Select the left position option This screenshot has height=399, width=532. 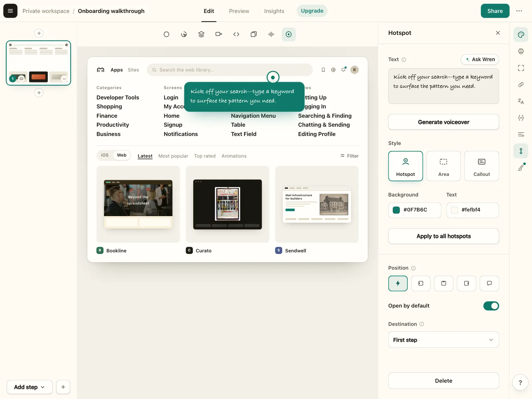(421, 284)
